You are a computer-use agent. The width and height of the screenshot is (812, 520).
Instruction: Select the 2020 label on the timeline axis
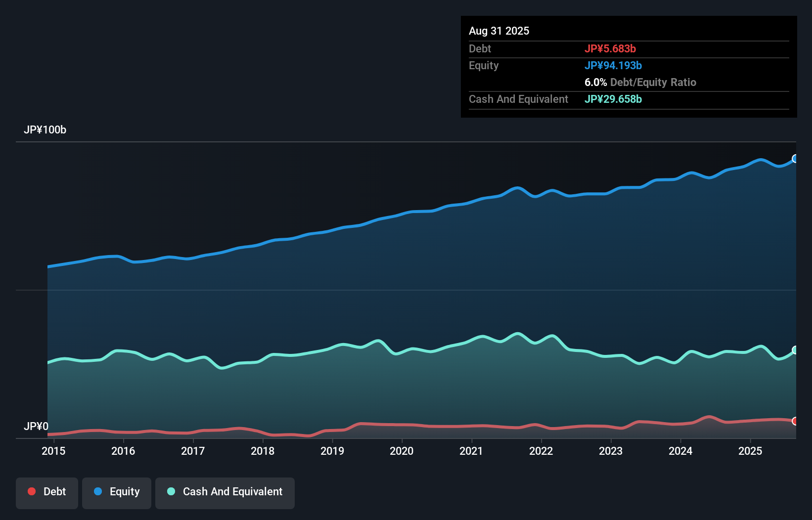point(402,451)
